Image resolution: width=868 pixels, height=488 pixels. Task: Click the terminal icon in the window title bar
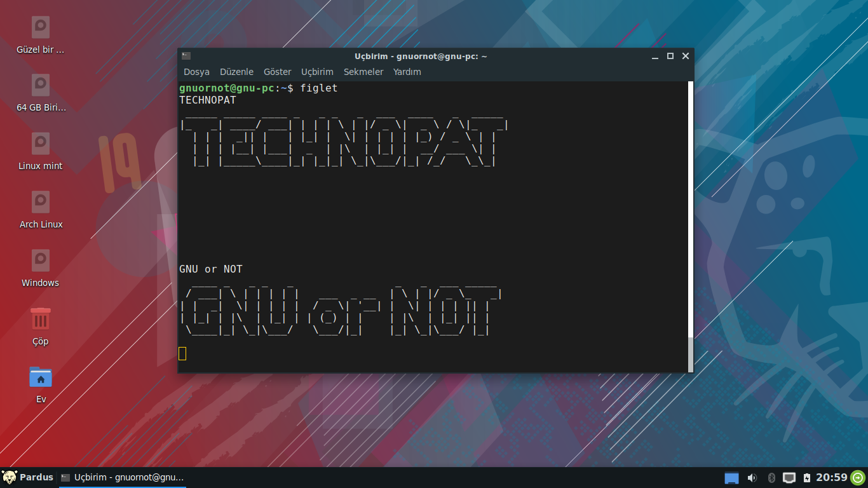pos(186,56)
